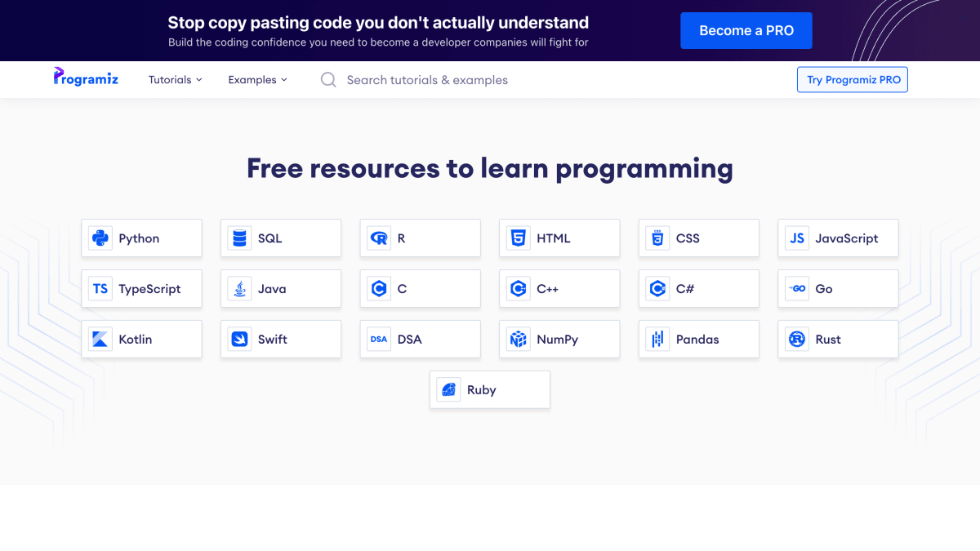
Task: Click the R language icon
Action: (x=379, y=238)
